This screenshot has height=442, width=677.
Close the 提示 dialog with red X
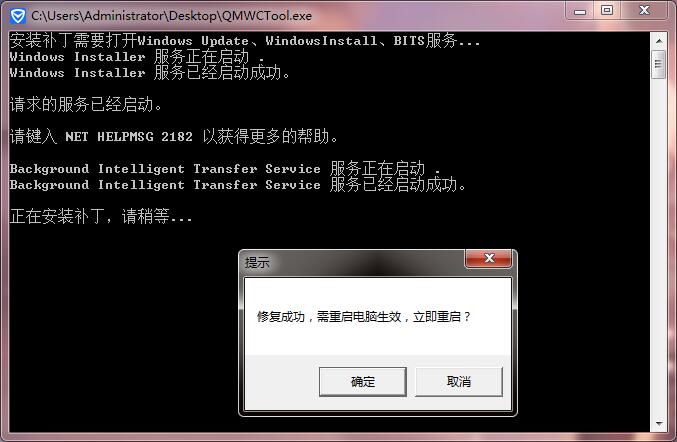[488, 259]
